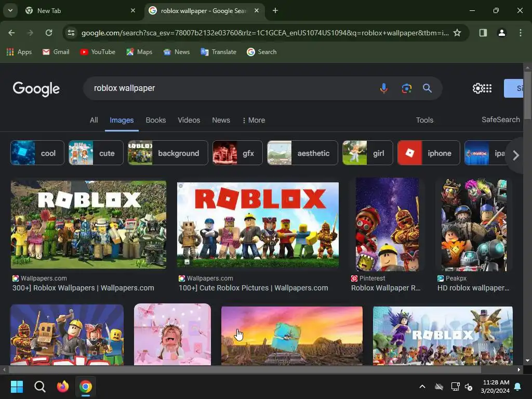Filter images by iphone chip
The height and width of the screenshot is (399, 532).
click(x=429, y=153)
